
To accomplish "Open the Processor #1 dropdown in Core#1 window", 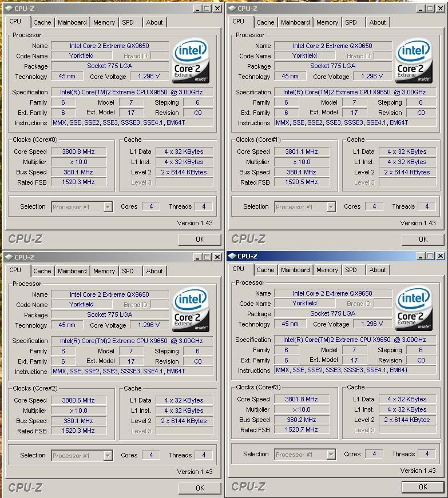I will [331, 207].
